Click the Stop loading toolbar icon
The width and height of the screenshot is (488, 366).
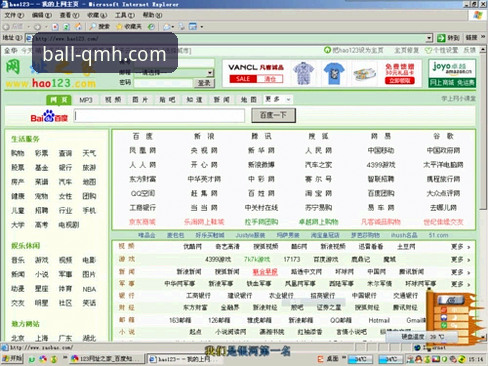tap(55, 27)
